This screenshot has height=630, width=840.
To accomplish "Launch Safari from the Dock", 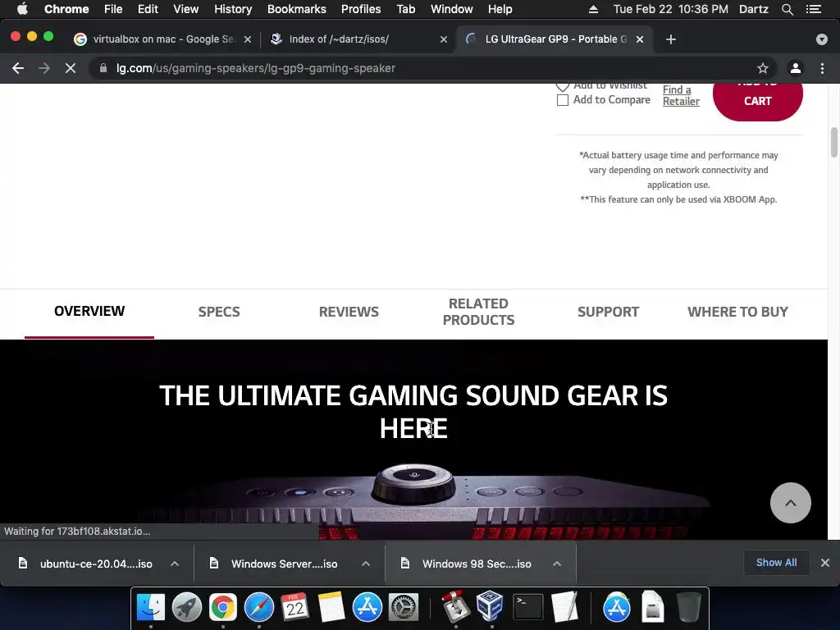I will [258, 607].
